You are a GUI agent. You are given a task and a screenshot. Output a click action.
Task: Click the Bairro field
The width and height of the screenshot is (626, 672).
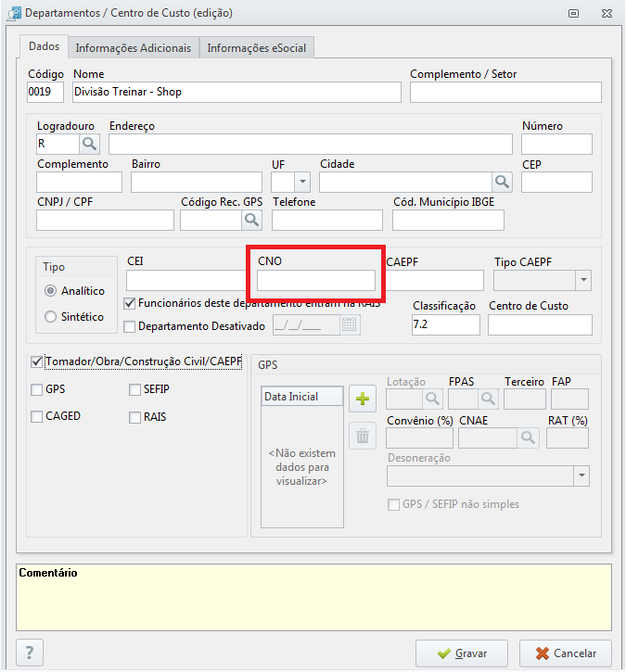point(197,183)
